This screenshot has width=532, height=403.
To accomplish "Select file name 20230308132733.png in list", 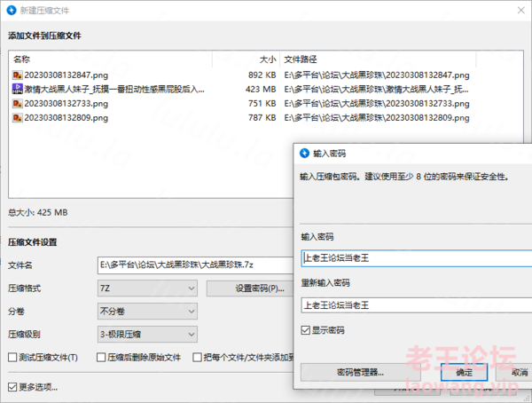I will point(66,103).
